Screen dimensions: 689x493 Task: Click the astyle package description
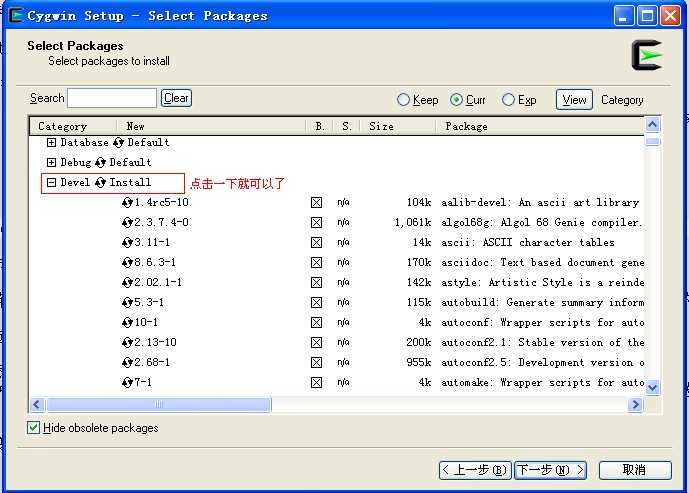(543, 283)
